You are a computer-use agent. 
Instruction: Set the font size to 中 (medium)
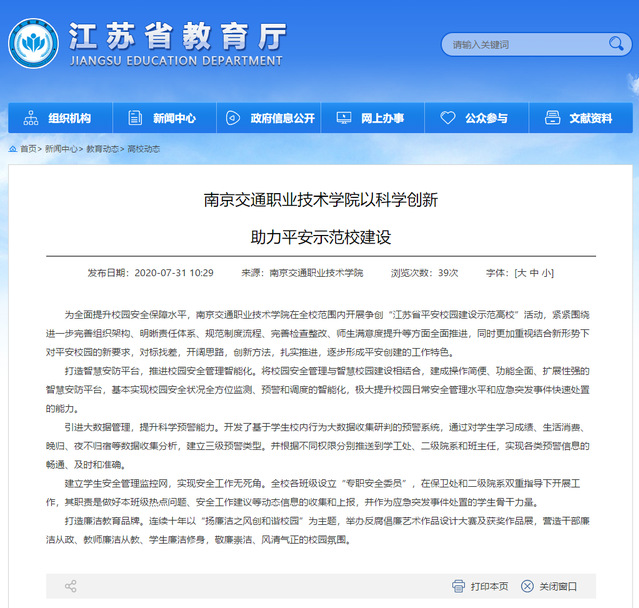(533, 272)
